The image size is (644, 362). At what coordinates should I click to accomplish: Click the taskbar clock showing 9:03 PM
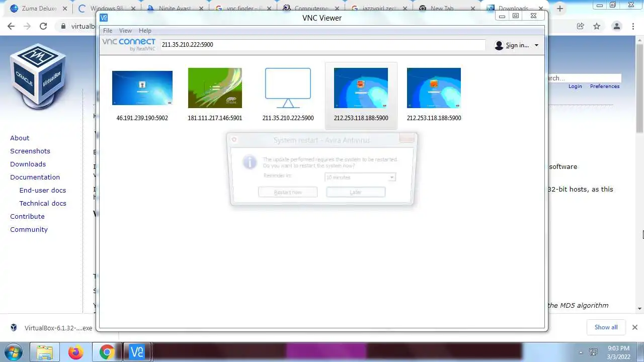(x=618, y=352)
